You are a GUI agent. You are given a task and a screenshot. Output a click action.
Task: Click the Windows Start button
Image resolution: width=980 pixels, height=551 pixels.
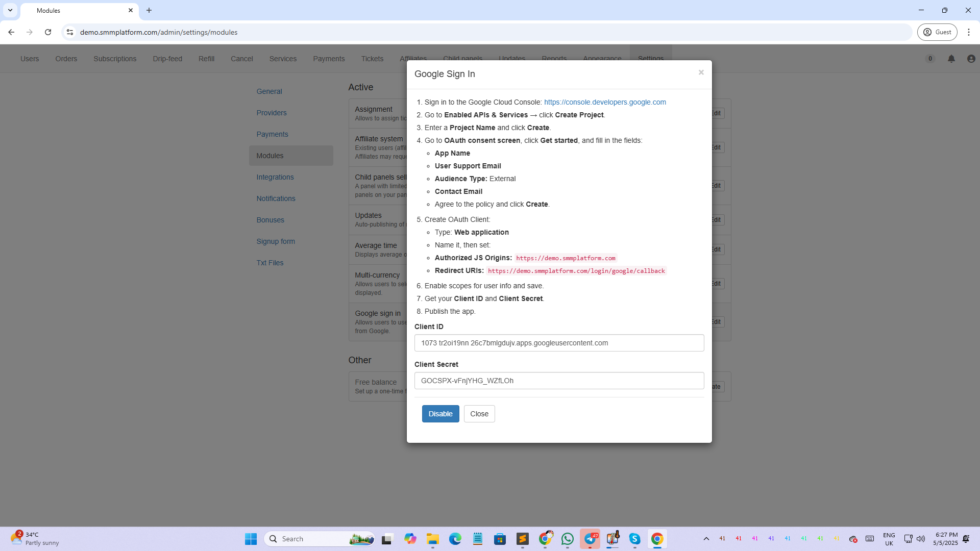click(x=251, y=539)
